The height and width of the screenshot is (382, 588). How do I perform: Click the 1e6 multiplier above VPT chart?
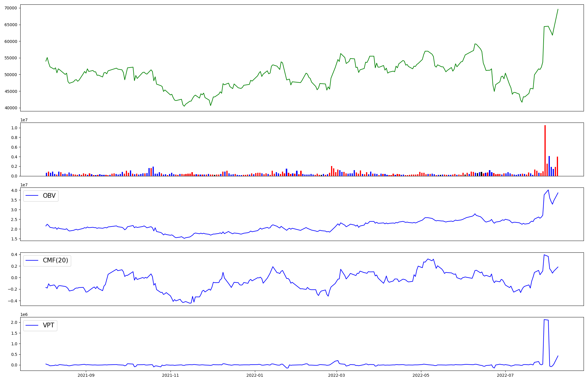pos(24,314)
